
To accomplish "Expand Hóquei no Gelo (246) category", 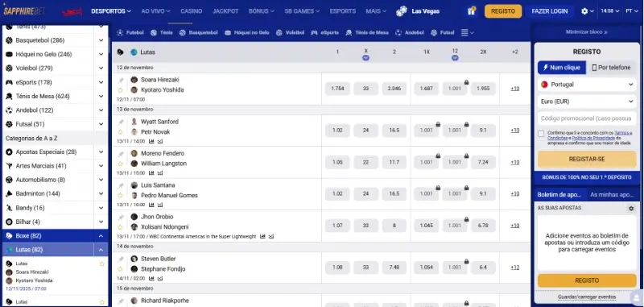I will click(x=101, y=54).
